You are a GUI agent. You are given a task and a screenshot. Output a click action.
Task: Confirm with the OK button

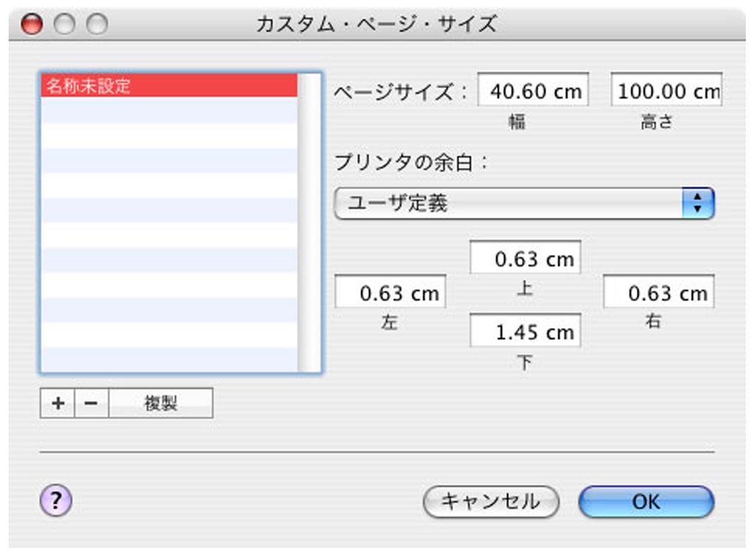[x=646, y=502]
